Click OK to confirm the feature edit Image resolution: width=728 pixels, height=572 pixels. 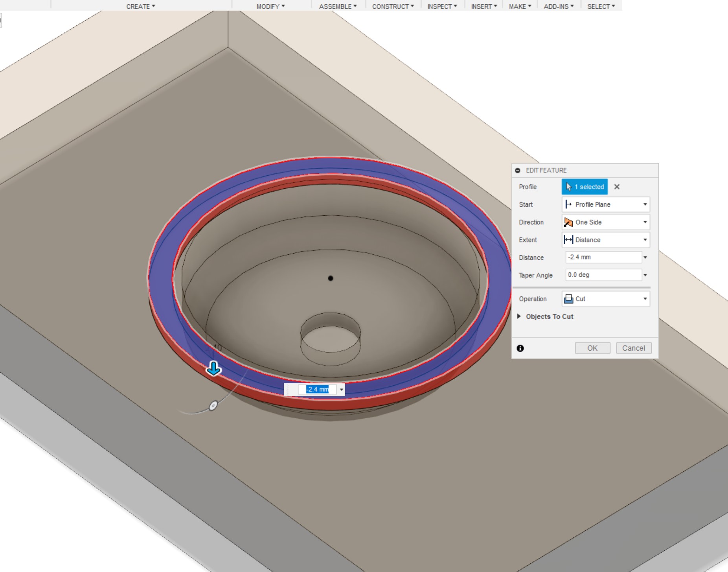[592, 348]
